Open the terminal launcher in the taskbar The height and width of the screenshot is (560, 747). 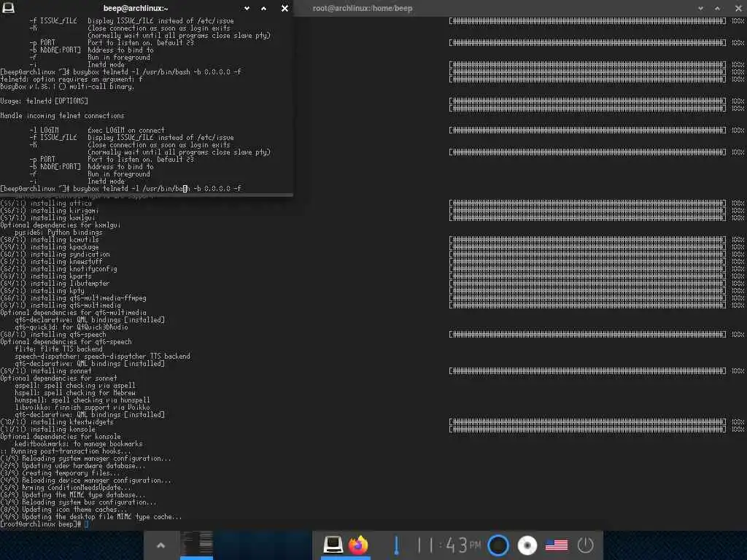tap(333, 544)
